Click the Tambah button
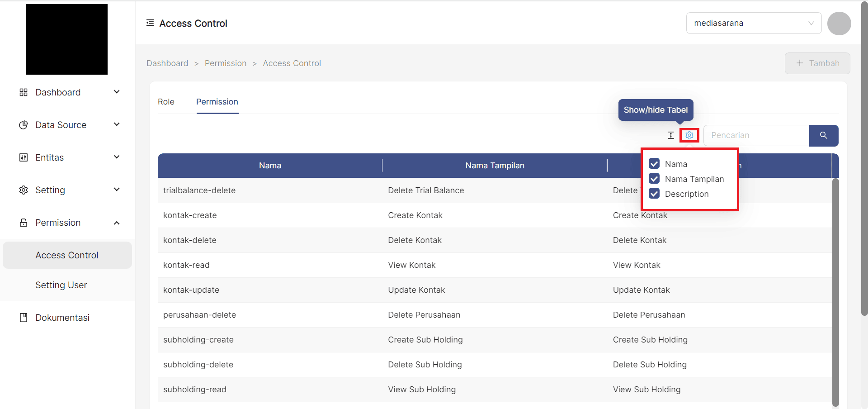 pyautogui.click(x=817, y=63)
